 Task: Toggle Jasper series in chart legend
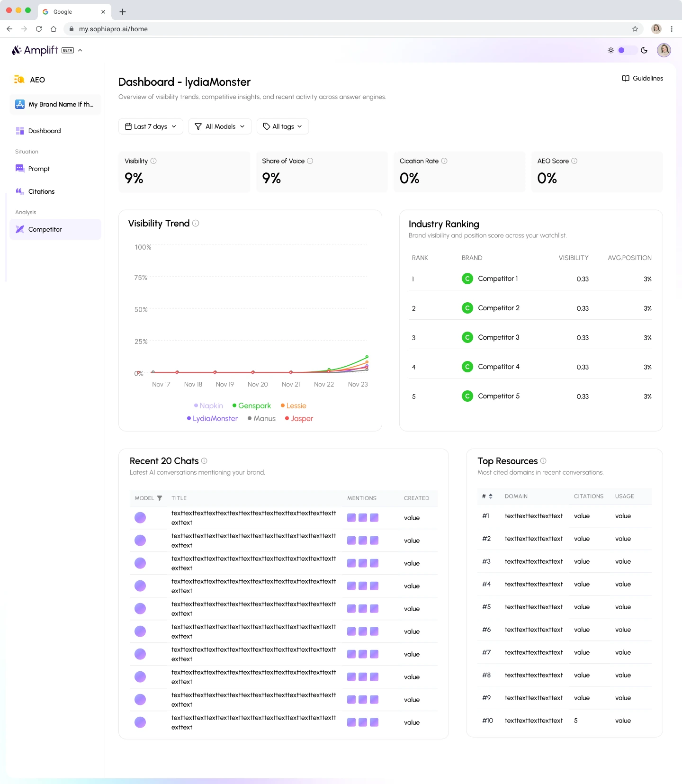(x=299, y=418)
